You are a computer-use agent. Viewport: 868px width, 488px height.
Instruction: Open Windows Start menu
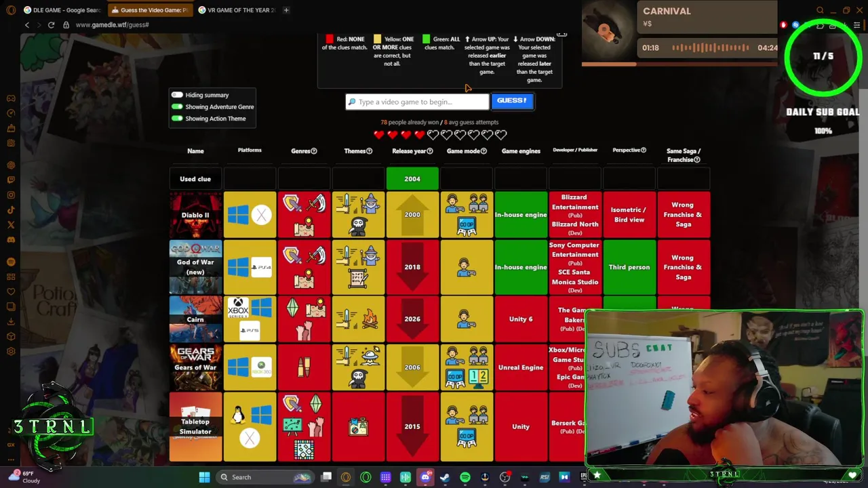[204, 477]
